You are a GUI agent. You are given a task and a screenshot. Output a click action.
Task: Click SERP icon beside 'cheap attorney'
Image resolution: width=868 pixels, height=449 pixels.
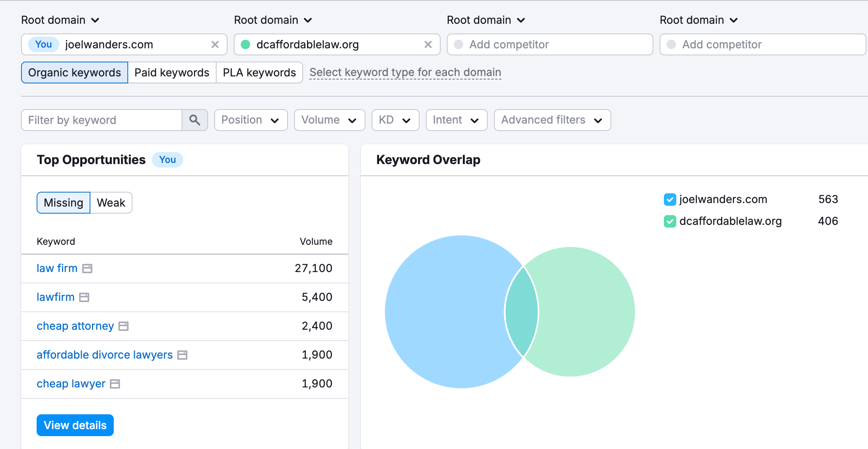[123, 326]
